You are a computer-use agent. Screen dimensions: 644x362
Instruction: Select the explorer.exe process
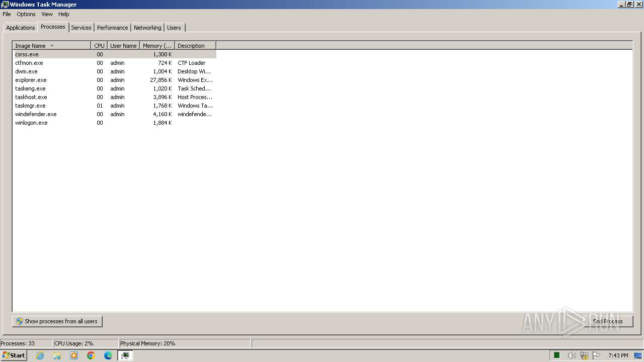coord(115,80)
